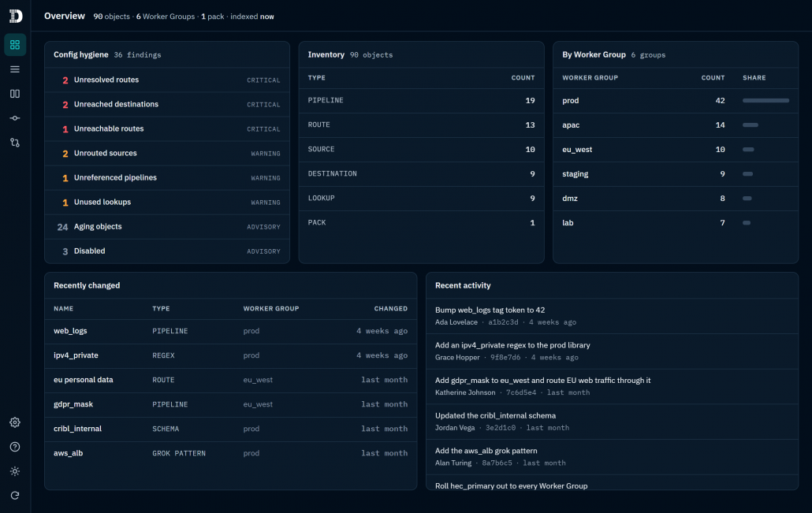Select the ROUTE inventory row with count 13
This screenshot has width=812, height=513.
pyautogui.click(x=421, y=125)
